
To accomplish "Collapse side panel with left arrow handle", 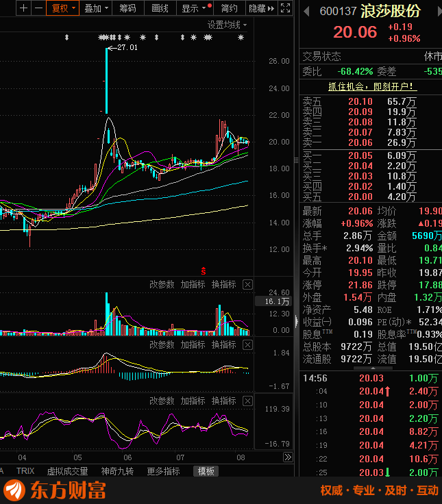I will pyautogui.click(x=296, y=321).
